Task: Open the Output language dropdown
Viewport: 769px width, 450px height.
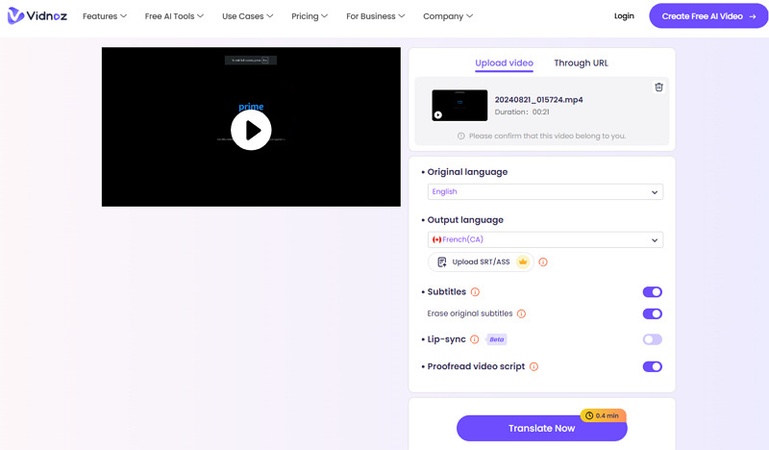Action: coord(545,240)
